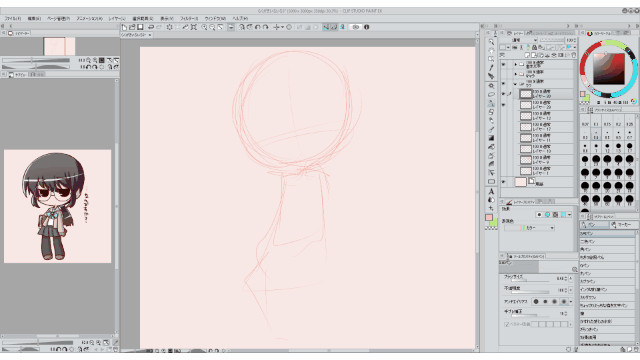Click main drawing color swatch in tool palette
Screen dimensions: 640x360
point(489,218)
